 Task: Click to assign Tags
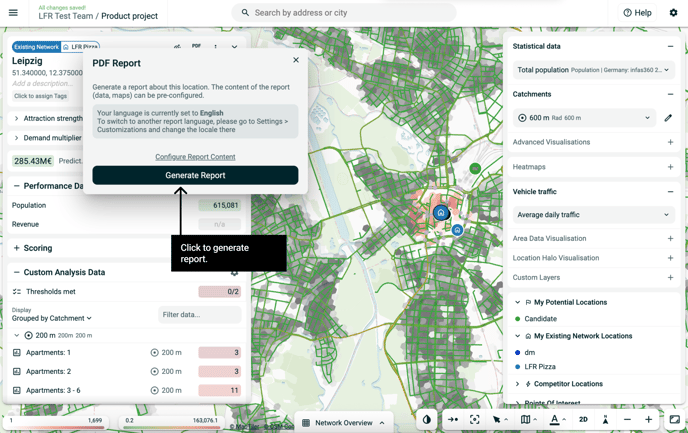pos(40,96)
